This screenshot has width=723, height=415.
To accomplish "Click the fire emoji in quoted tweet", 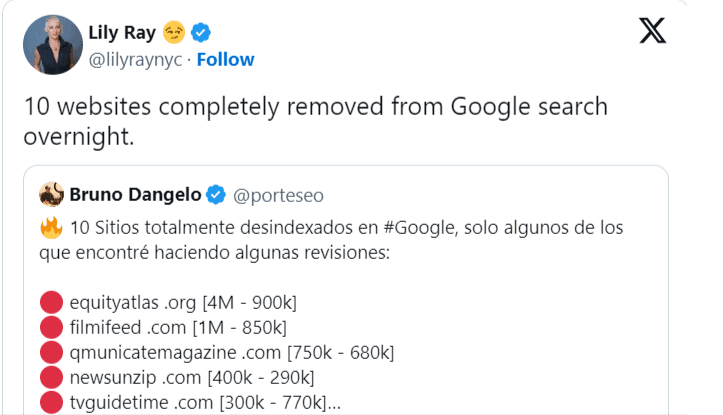I will (x=51, y=229).
